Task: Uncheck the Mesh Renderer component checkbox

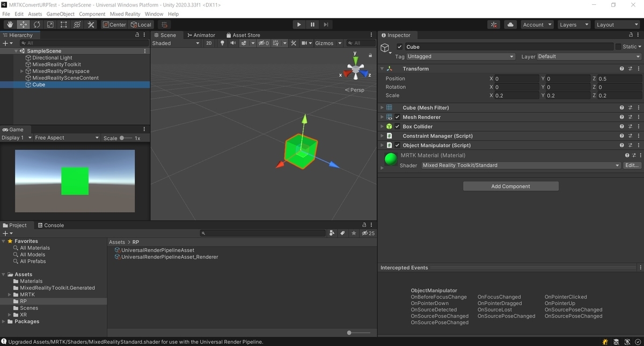Action: (x=398, y=117)
